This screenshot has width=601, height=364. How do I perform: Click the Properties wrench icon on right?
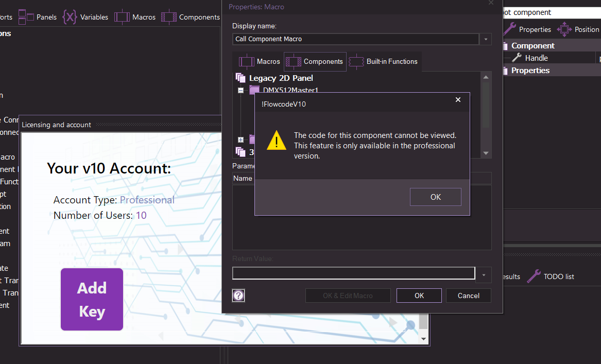[x=510, y=29]
